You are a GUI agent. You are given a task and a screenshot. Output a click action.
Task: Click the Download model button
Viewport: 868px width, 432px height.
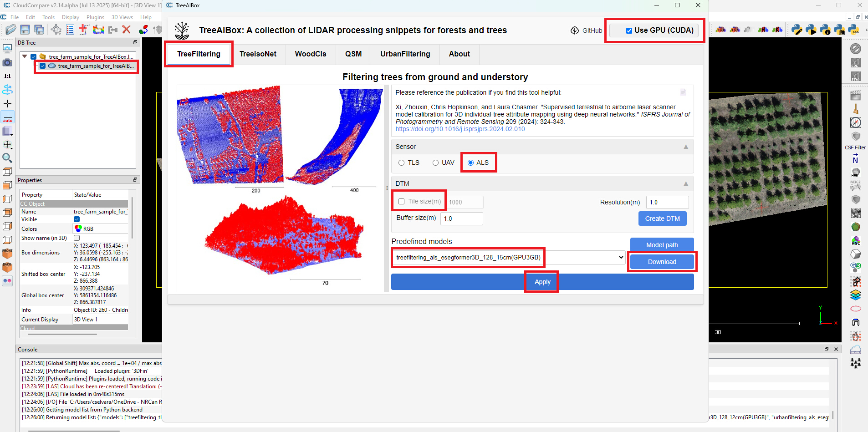[662, 262]
